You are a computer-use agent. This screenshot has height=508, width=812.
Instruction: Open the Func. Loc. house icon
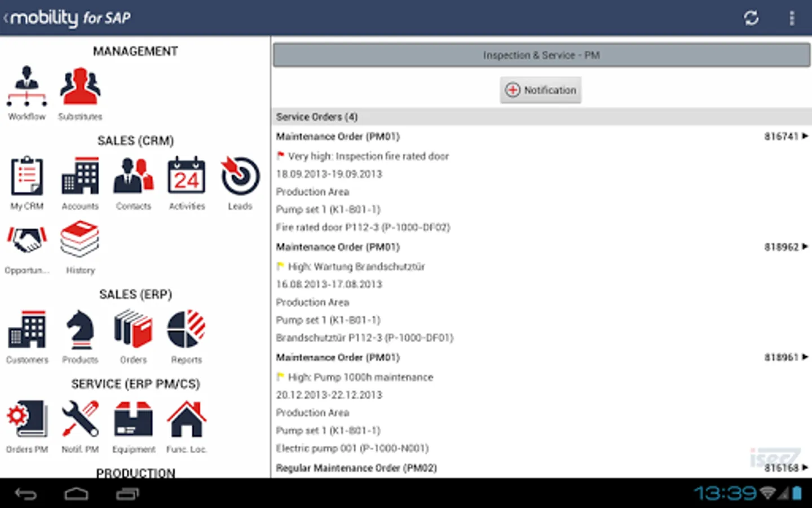187,419
